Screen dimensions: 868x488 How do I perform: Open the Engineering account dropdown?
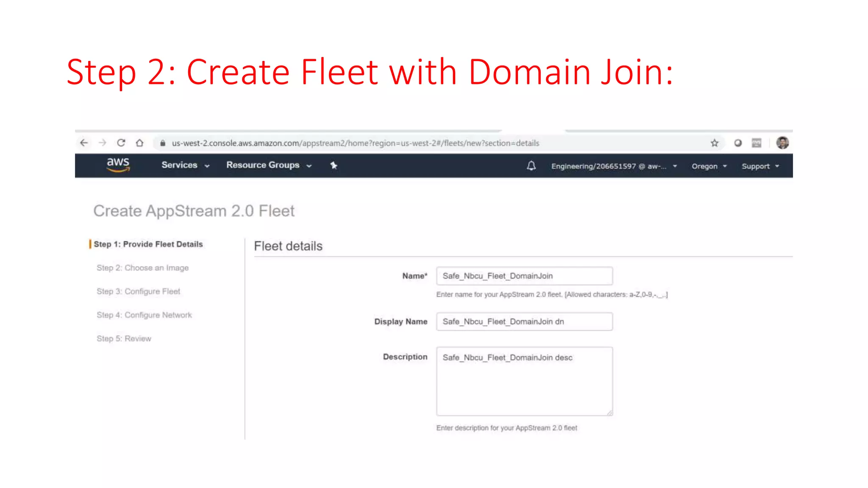coord(614,166)
